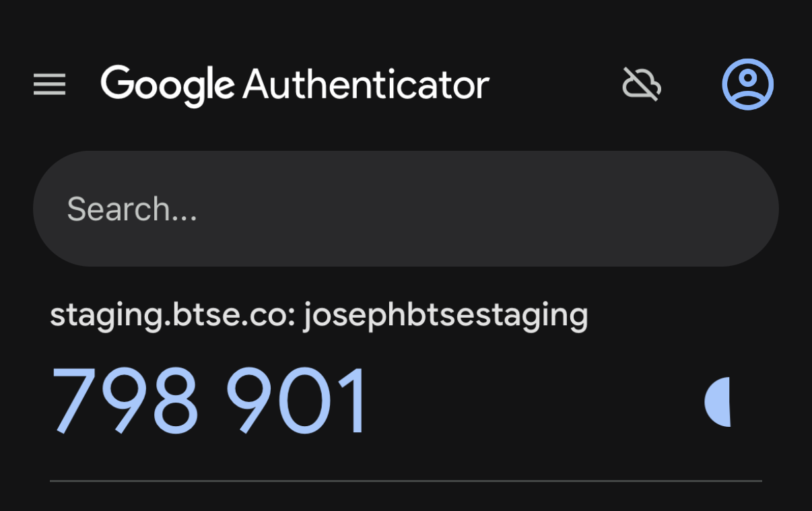Tap the 798 part of the code

point(125,401)
